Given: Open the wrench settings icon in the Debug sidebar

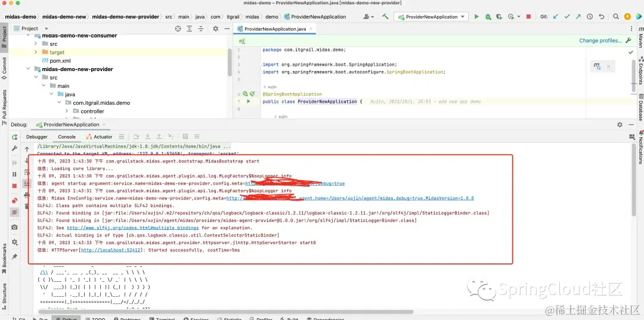Looking at the screenshot, I should pos(14,149).
